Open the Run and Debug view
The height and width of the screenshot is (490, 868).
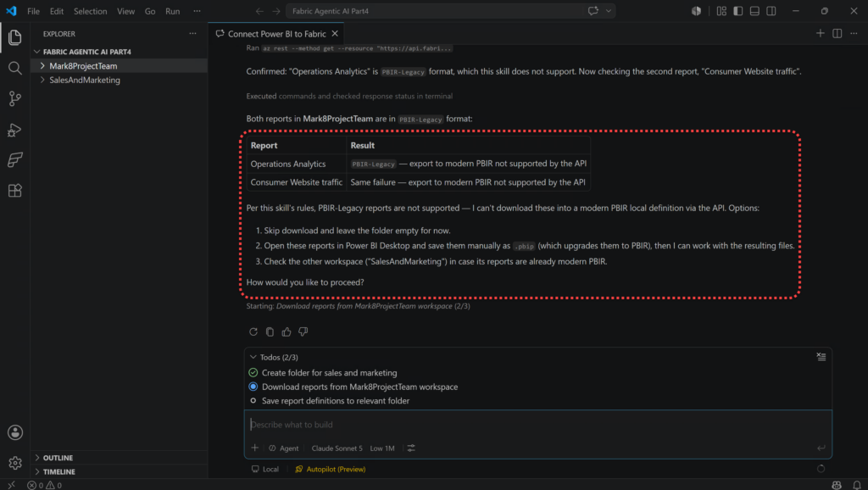click(x=15, y=130)
